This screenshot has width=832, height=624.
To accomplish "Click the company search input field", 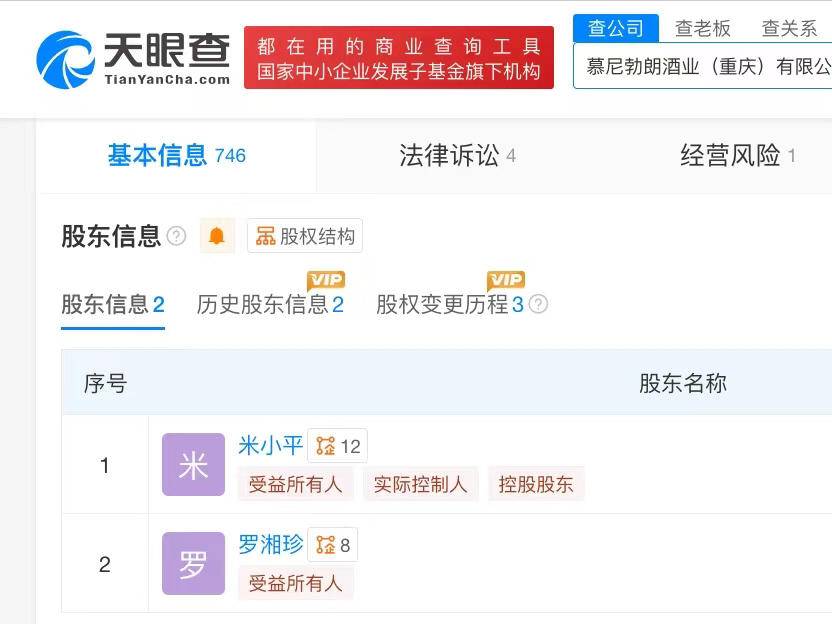I will click(x=705, y=66).
